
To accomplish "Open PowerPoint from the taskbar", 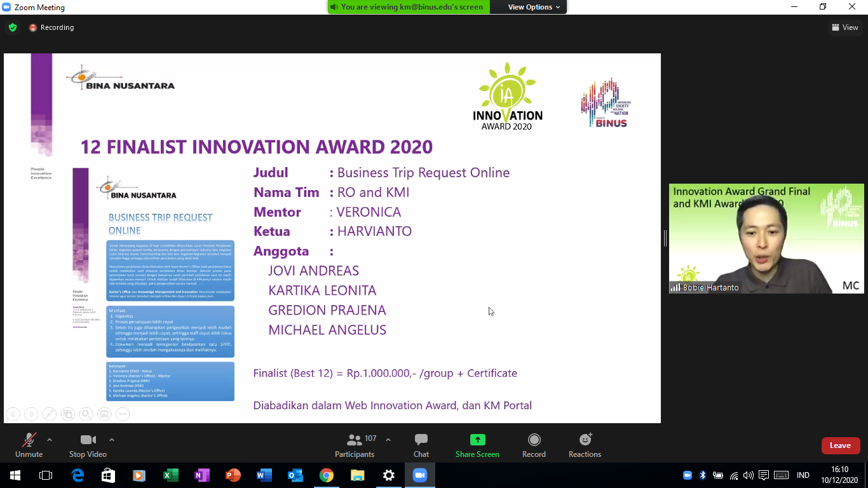I will (233, 475).
